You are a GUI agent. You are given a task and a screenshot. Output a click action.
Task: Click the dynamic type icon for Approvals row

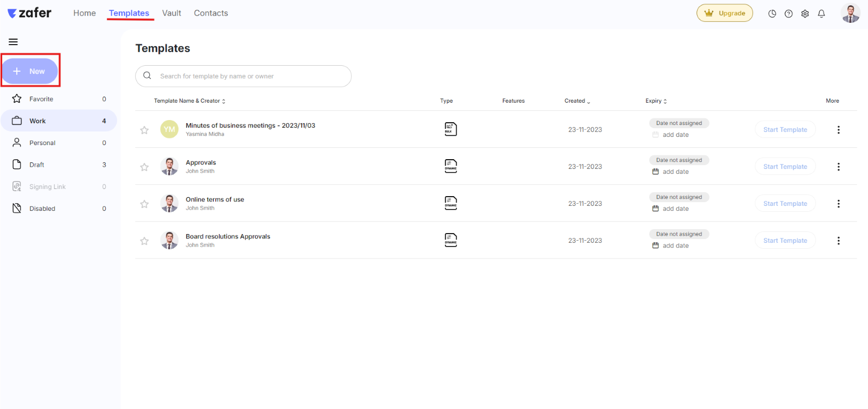click(x=451, y=166)
